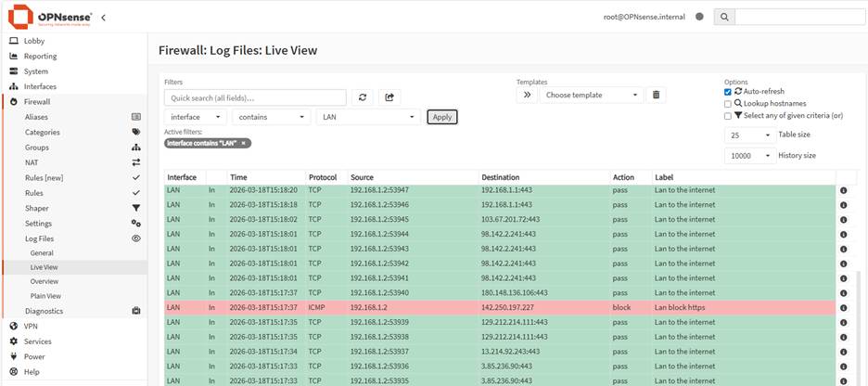868x386 pixels.
Task: Click the dark status circle near the username
Action: tap(698, 17)
